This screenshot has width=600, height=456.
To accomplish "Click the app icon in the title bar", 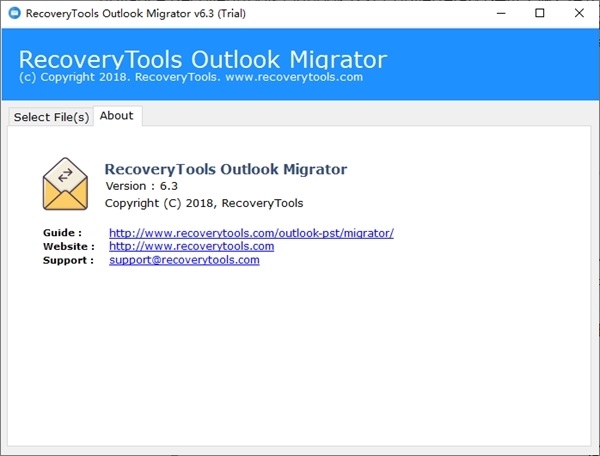I will tap(15, 13).
